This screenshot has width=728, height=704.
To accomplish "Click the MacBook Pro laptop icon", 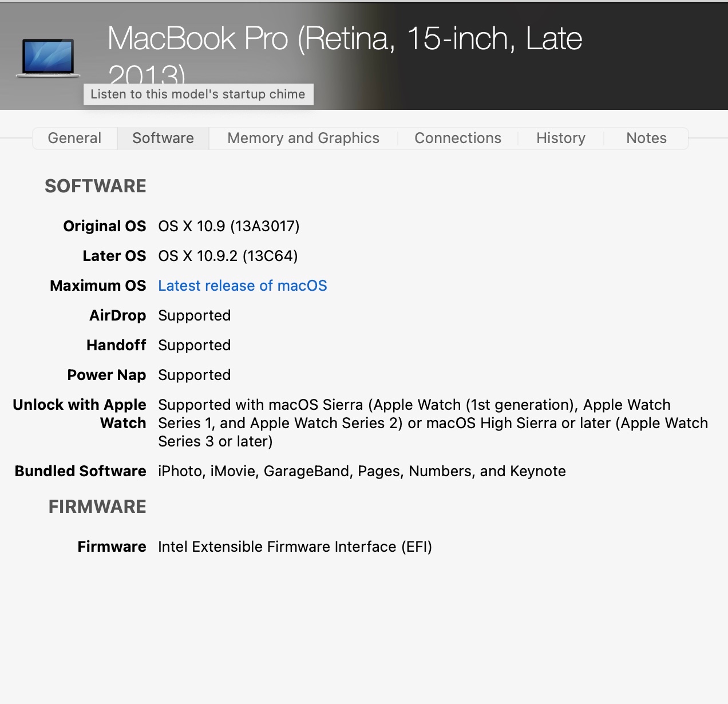I will (48, 57).
